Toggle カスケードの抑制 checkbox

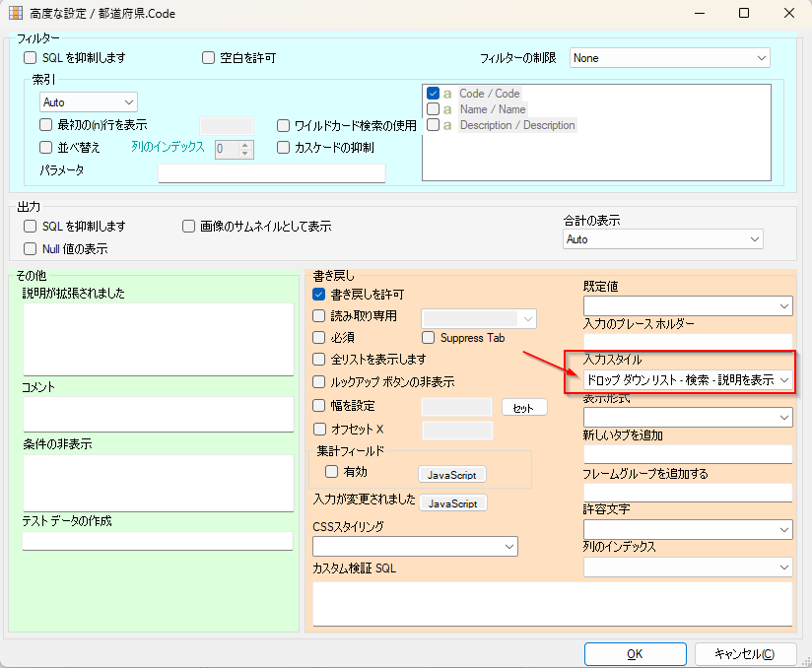(x=283, y=148)
